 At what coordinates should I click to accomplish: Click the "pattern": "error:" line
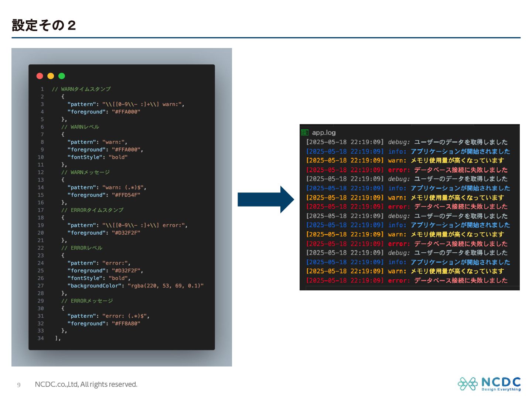[x=99, y=263]
